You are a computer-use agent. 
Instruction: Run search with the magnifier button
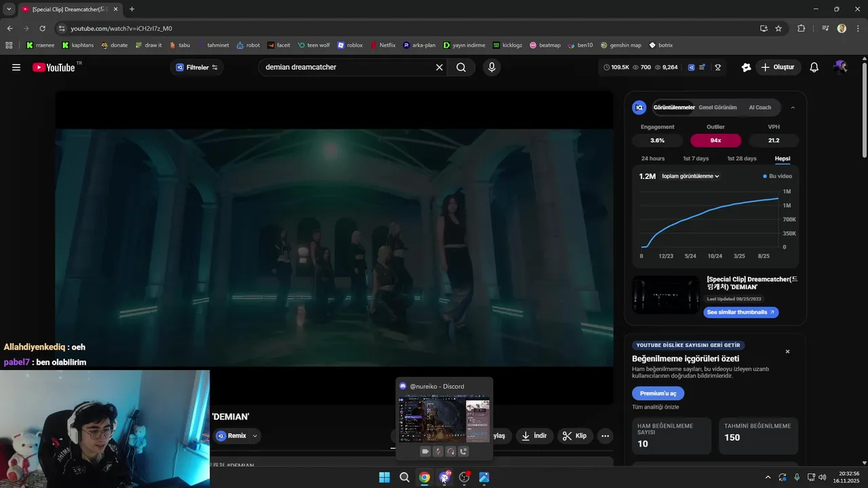coord(461,67)
